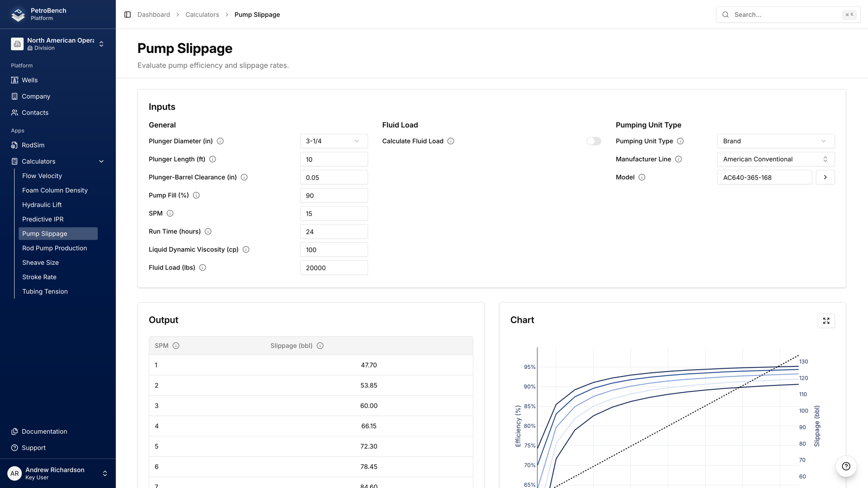Click the Fluid Load (lbs) input field
The height and width of the screenshot is (488, 868).
(x=334, y=267)
